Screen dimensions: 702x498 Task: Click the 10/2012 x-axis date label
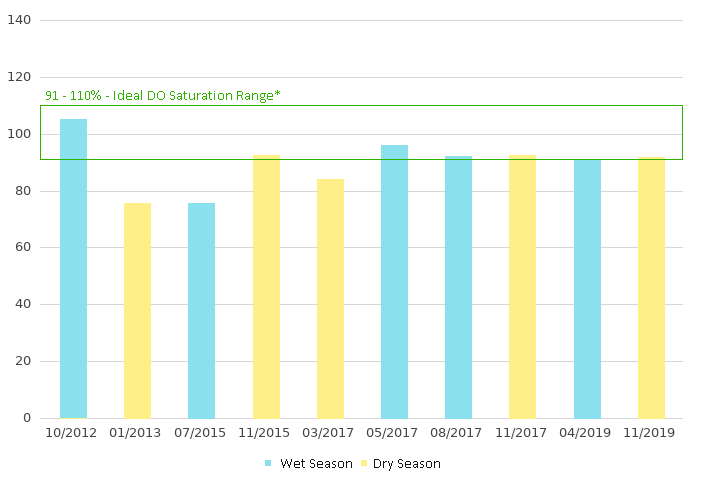73,432
